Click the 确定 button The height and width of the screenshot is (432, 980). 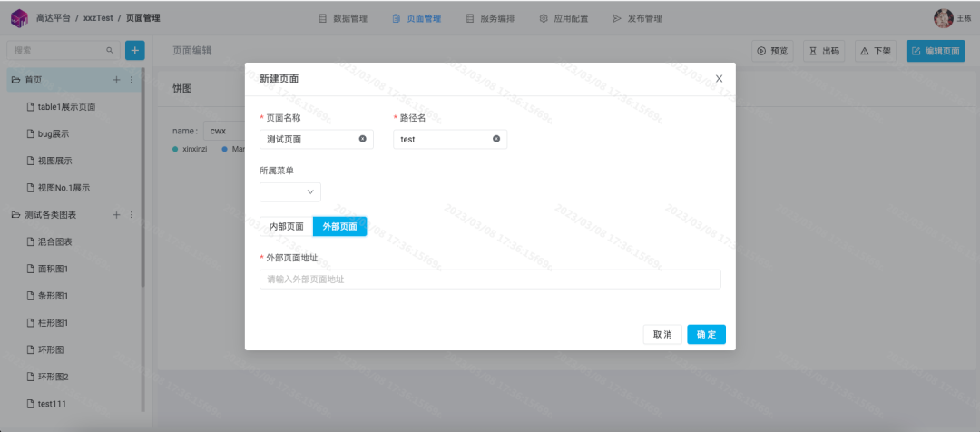[x=706, y=335]
